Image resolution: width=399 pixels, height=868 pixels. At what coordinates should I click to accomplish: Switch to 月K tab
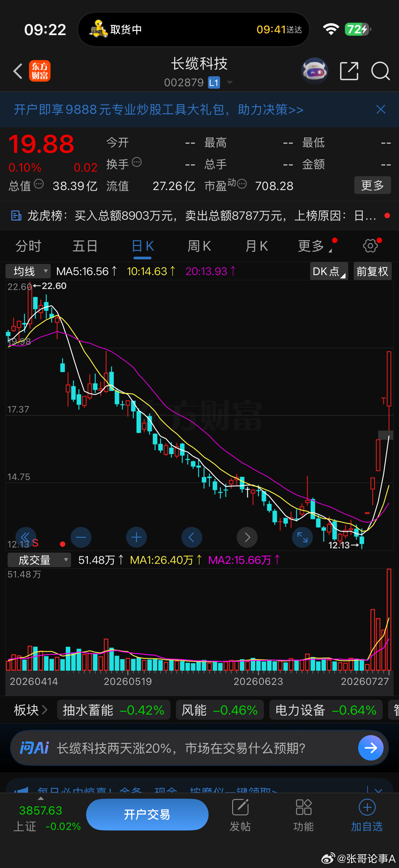click(x=256, y=246)
